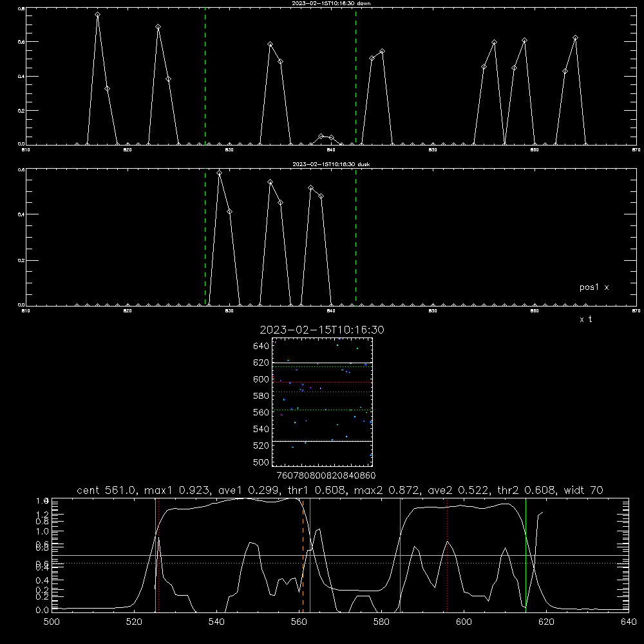Click the second green dashed line in dusk plot

[x=355, y=237]
